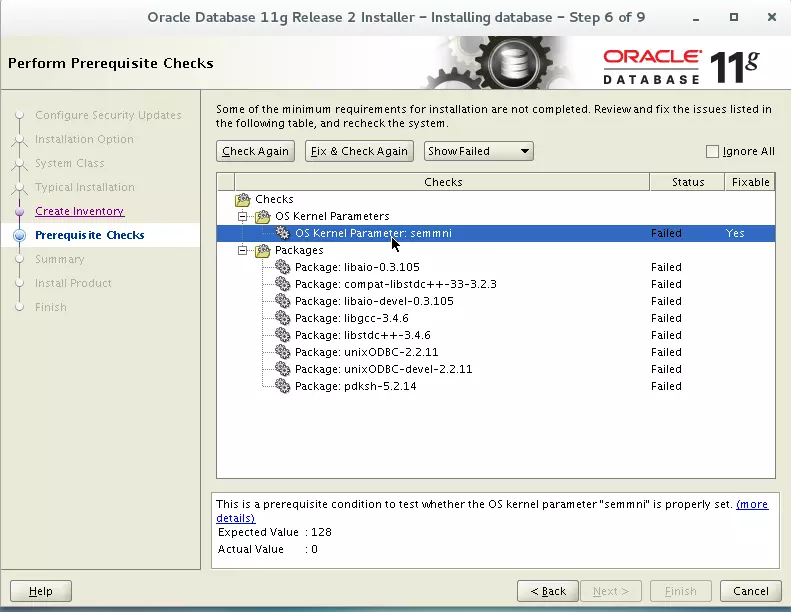Viewport: 791px width, 612px height.
Task: Click Failed status for libgcc-3.4.6
Action: click(666, 318)
